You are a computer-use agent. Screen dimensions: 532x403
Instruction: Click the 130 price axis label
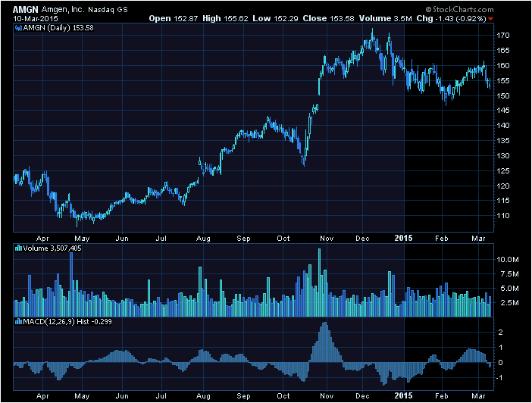(503, 156)
